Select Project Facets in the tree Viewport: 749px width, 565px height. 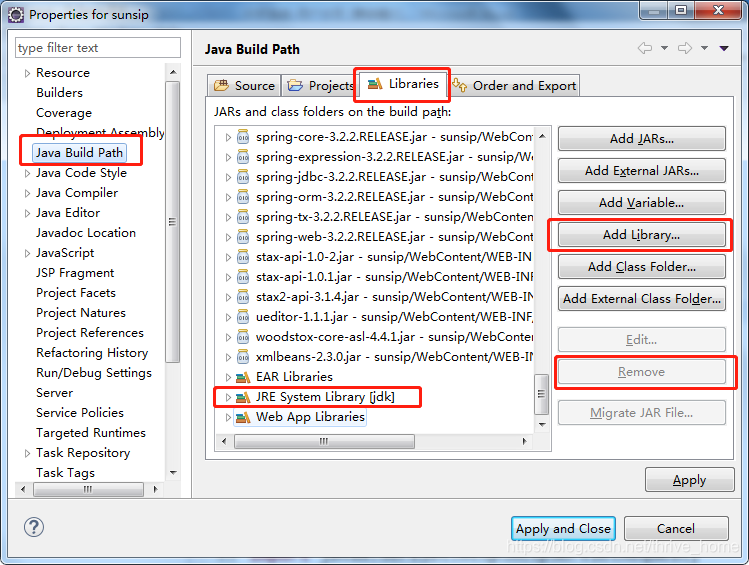76,293
